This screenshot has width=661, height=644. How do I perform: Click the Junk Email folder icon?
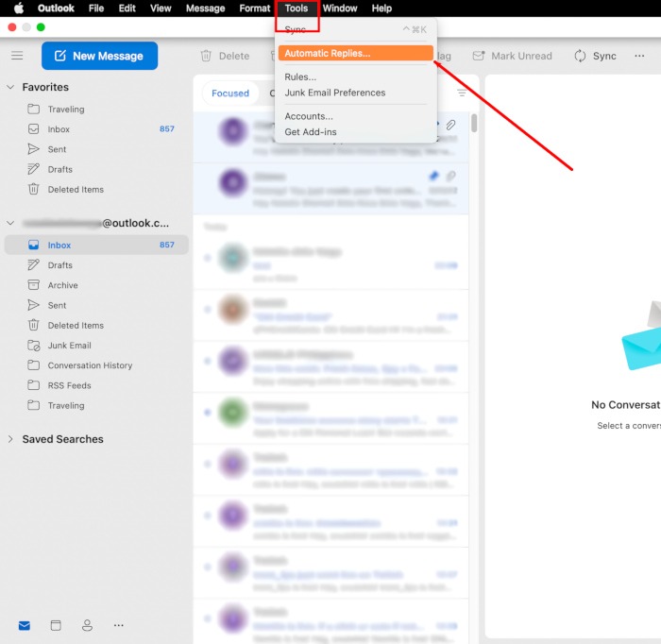tap(33, 346)
